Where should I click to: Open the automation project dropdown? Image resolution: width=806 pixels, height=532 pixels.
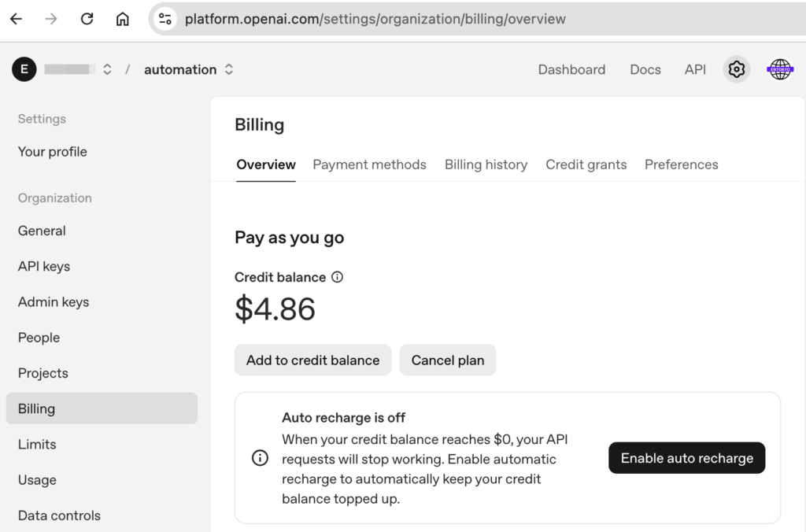tap(189, 69)
